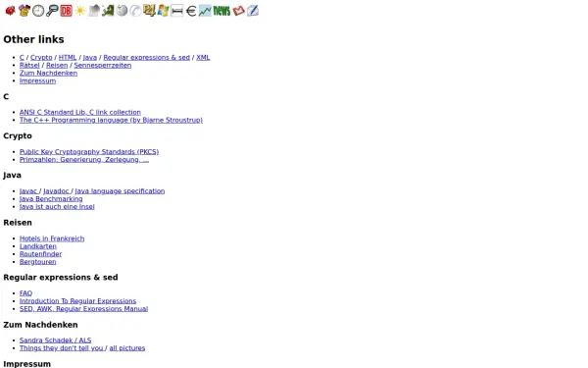Click the white round swoosh icon
Screen dimensions: 588x368
pyautogui.click(x=135, y=11)
